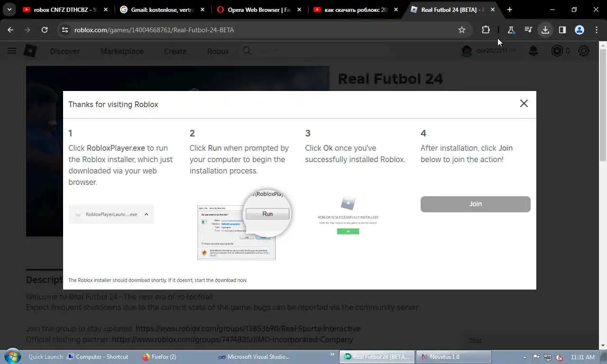Switch to Firefox (2) in taskbar
The width and height of the screenshot is (607, 364).
pos(159,357)
